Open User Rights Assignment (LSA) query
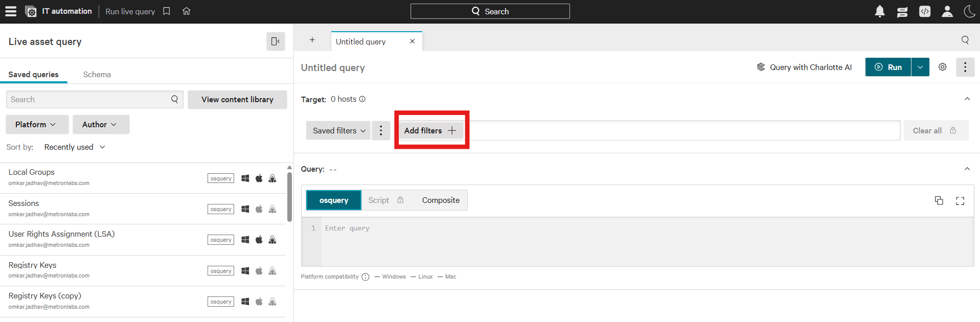Image resolution: width=980 pixels, height=322 pixels. click(x=143, y=240)
